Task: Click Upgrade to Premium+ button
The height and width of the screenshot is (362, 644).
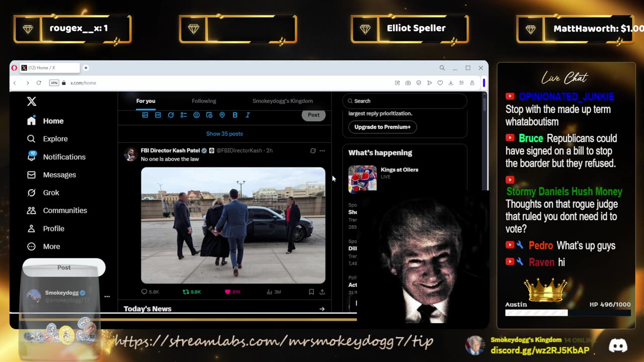Action: 382,127
